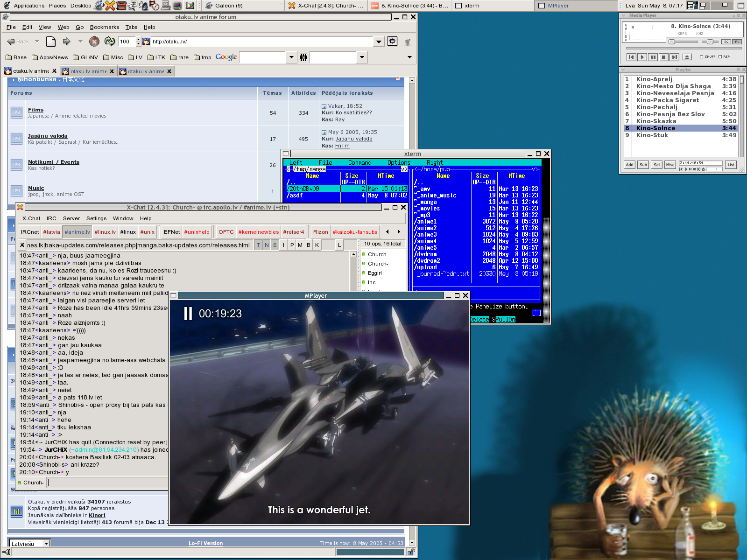Screen dimensions: 747x560
Task: Launch X-Chat from top panel launcher
Action: [110, 6]
